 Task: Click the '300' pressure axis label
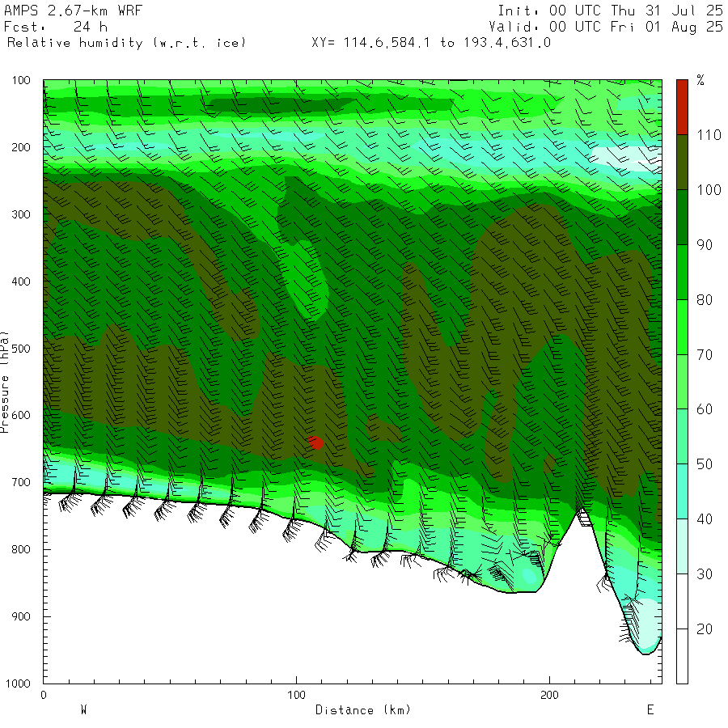(21, 214)
